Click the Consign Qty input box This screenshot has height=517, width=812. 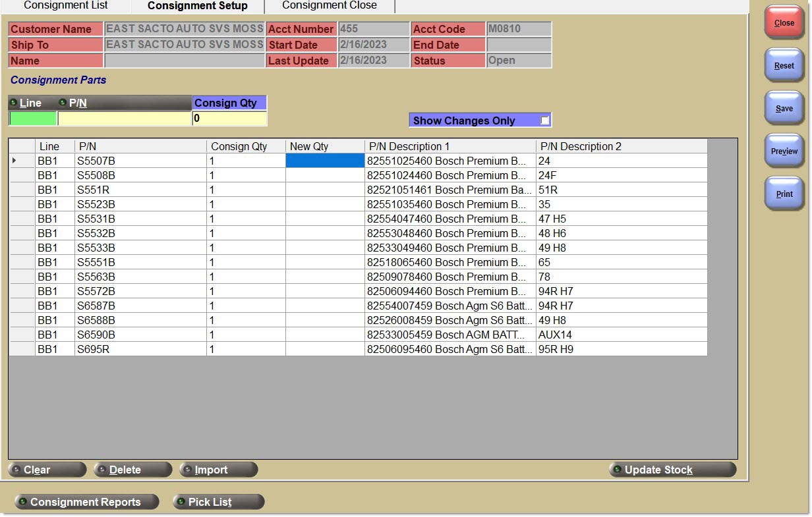click(x=229, y=119)
